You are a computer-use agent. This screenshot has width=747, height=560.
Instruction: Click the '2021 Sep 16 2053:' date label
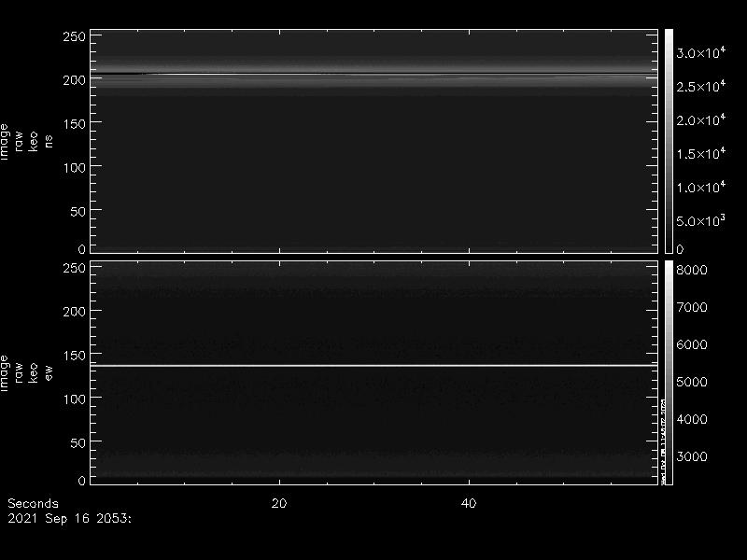[70, 516]
